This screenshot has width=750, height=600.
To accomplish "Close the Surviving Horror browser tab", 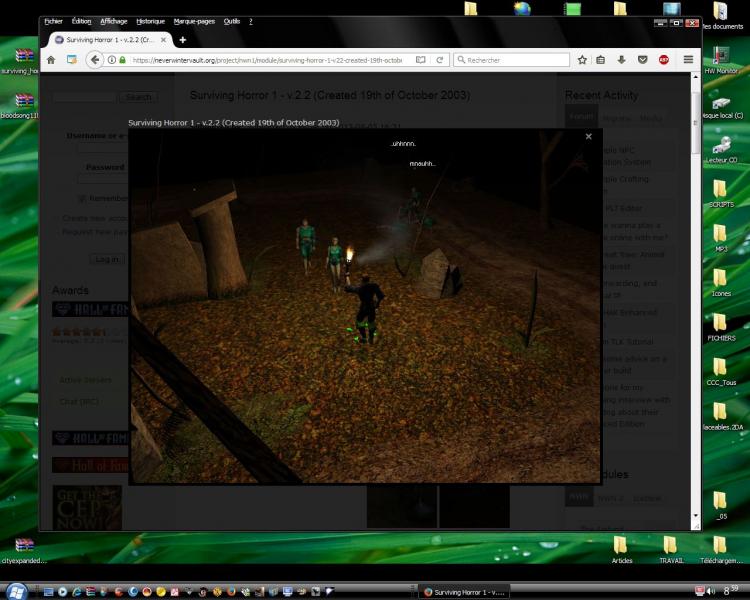I will (x=164, y=40).
